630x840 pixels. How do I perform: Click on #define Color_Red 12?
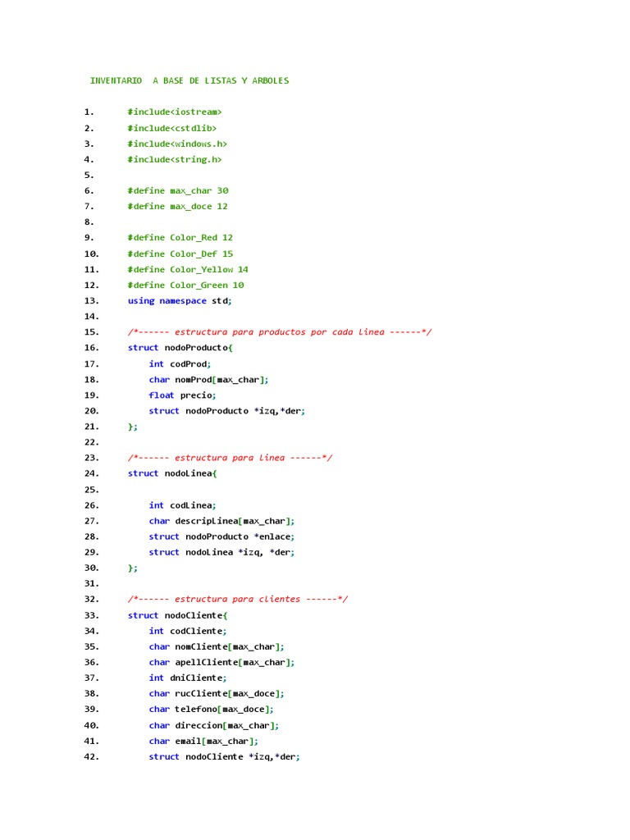[x=180, y=237]
